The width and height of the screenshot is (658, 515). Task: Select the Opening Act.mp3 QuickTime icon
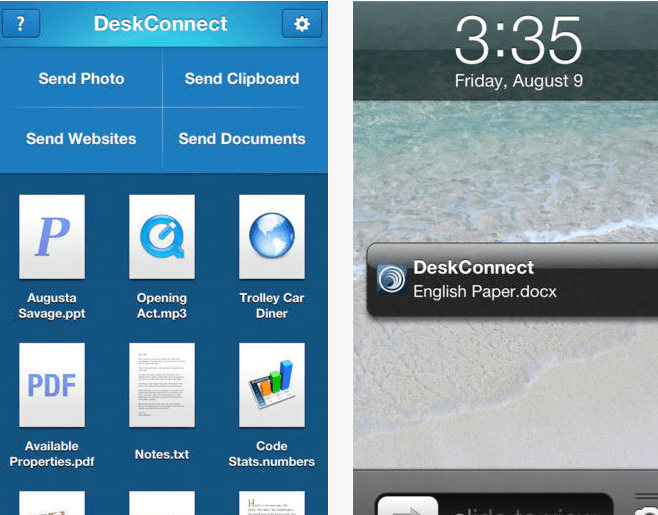coord(162,237)
